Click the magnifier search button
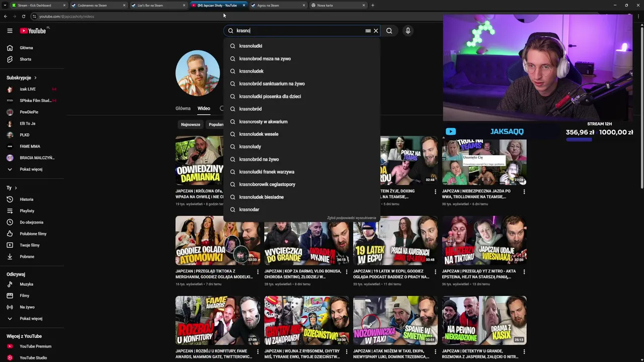 coord(389,31)
